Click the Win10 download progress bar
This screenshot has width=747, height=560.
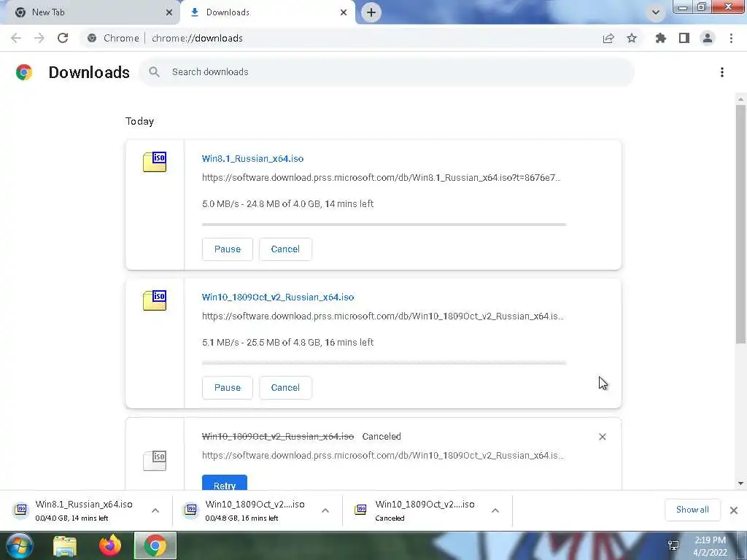384,363
